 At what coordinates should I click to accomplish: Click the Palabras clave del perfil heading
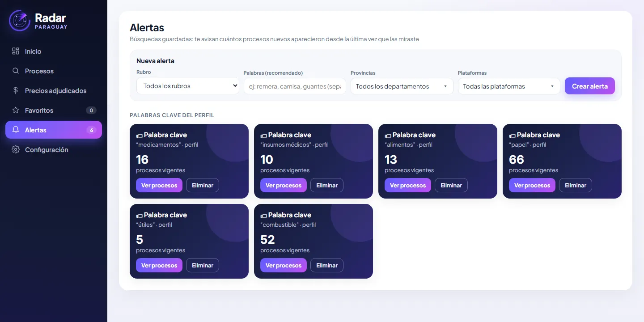pos(172,115)
